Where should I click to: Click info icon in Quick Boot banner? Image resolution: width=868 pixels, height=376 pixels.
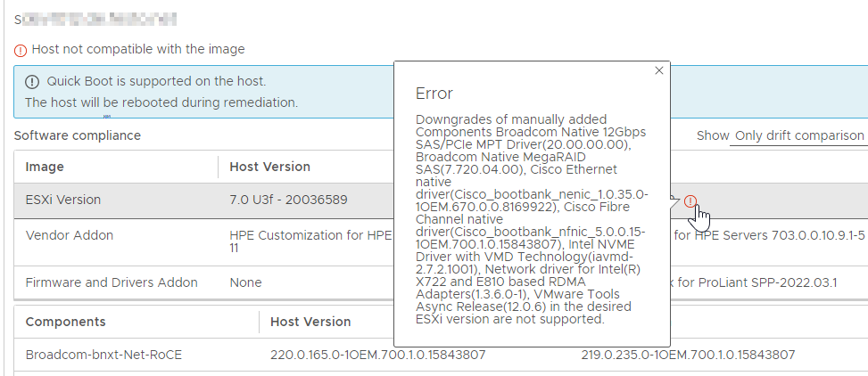32,82
